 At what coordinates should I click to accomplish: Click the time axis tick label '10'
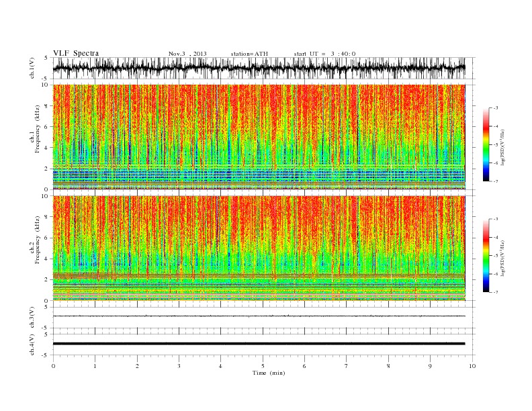472,366
